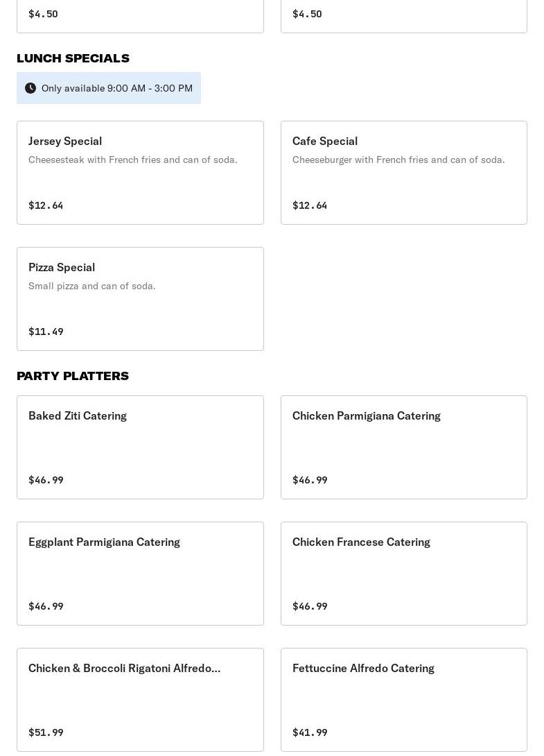This screenshot has width=544, height=756.
Task: Click the clock icon beside availability hours
Action: 30,88
